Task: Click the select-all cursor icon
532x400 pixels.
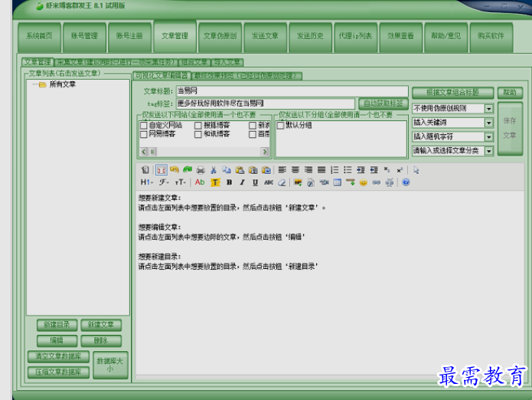Action: click(x=416, y=170)
